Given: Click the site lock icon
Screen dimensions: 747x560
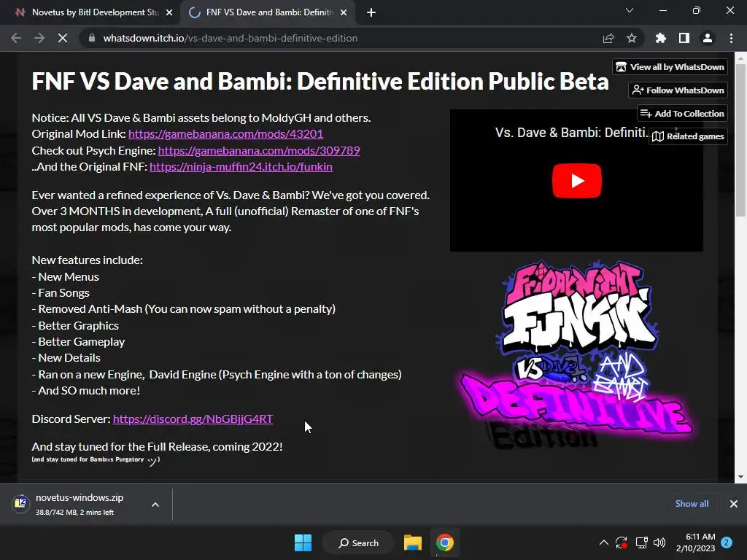Looking at the screenshot, I should pos(92,38).
